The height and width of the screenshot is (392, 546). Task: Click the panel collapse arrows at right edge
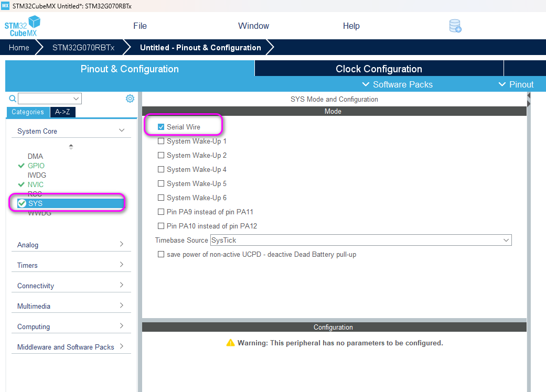pyautogui.click(x=529, y=100)
